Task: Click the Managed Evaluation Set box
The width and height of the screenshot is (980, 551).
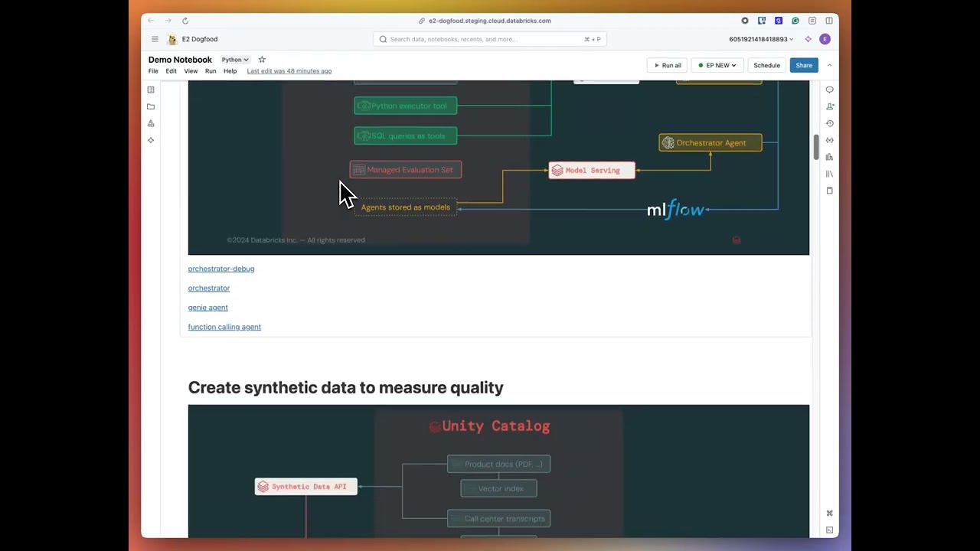Action: (x=406, y=170)
